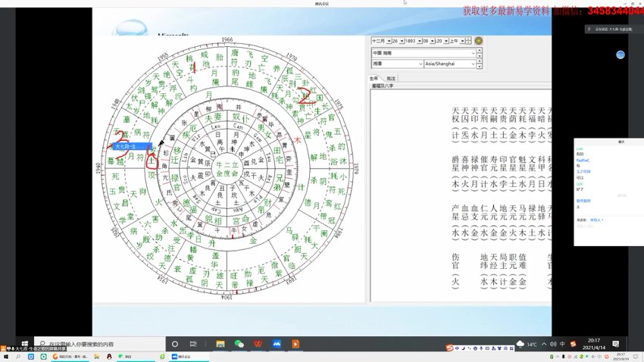
Task: Open WeChat from the inner taskbar
Action: (239, 344)
